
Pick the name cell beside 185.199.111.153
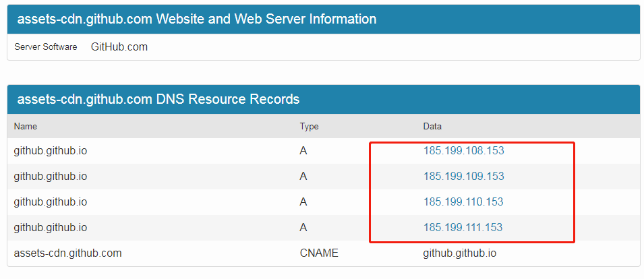(x=50, y=228)
